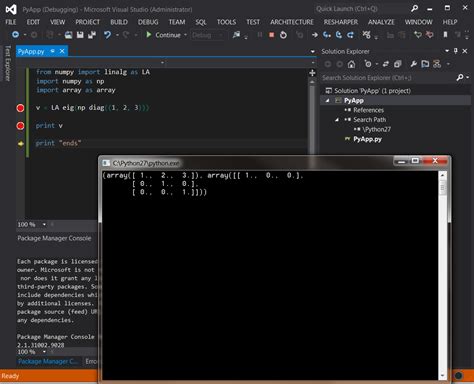Click the Home icon in Solution Explorer
This screenshot has width=474, height=384.
tap(351, 64)
